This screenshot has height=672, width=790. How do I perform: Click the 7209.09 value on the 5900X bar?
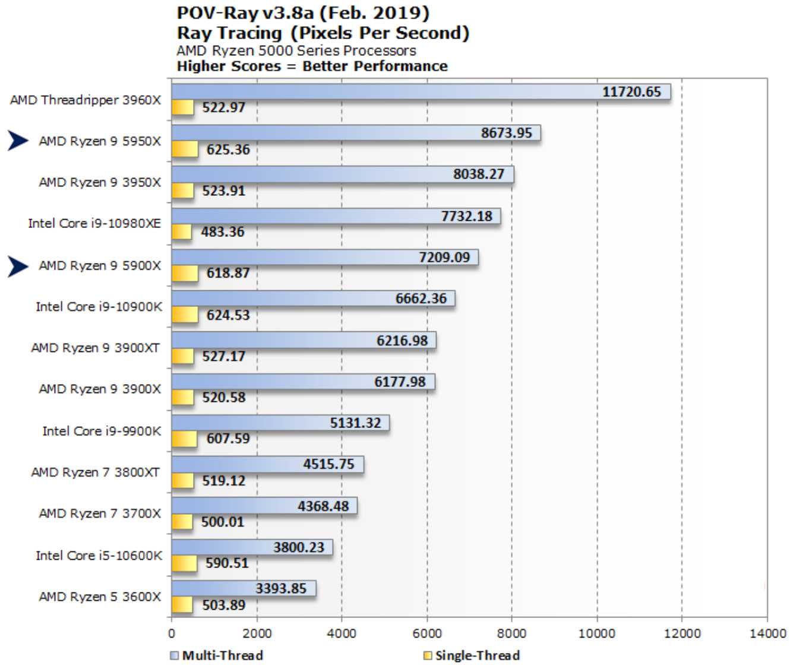tap(444, 258)
